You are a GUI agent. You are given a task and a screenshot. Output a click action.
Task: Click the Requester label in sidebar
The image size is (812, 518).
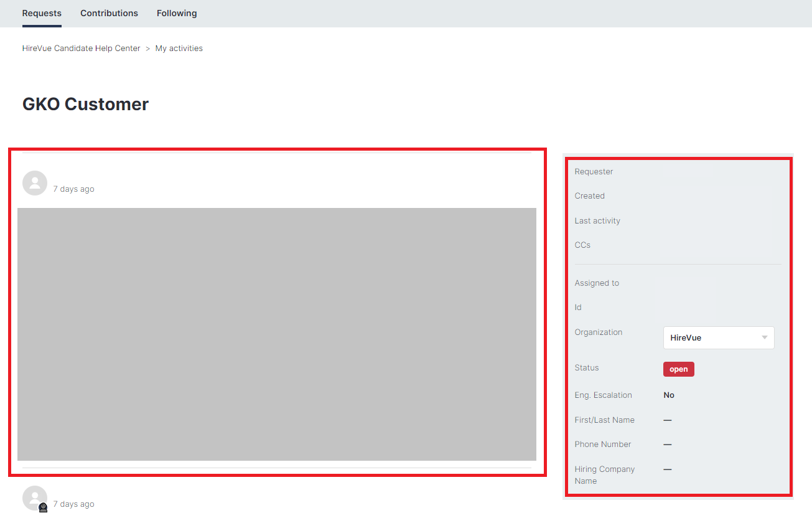pos(594,172)
